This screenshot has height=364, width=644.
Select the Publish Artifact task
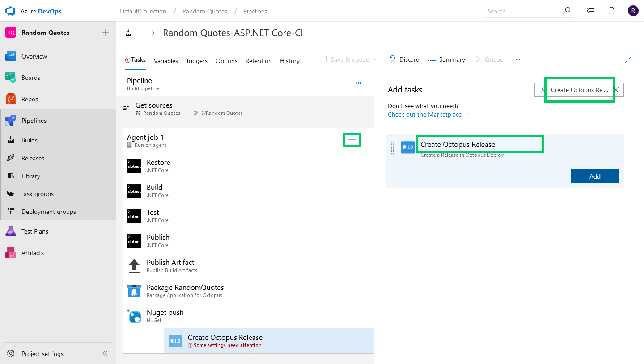coord(248,266)
